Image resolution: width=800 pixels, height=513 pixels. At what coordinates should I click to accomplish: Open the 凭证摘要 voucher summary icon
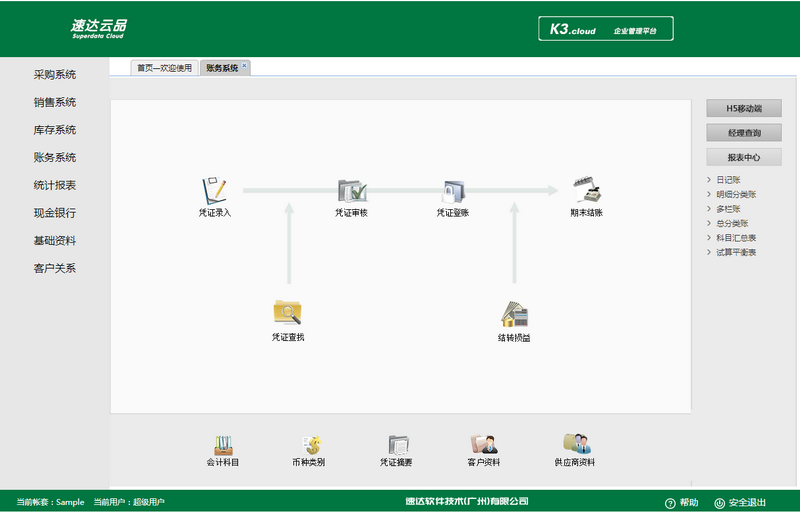click(x=396, y=445)
